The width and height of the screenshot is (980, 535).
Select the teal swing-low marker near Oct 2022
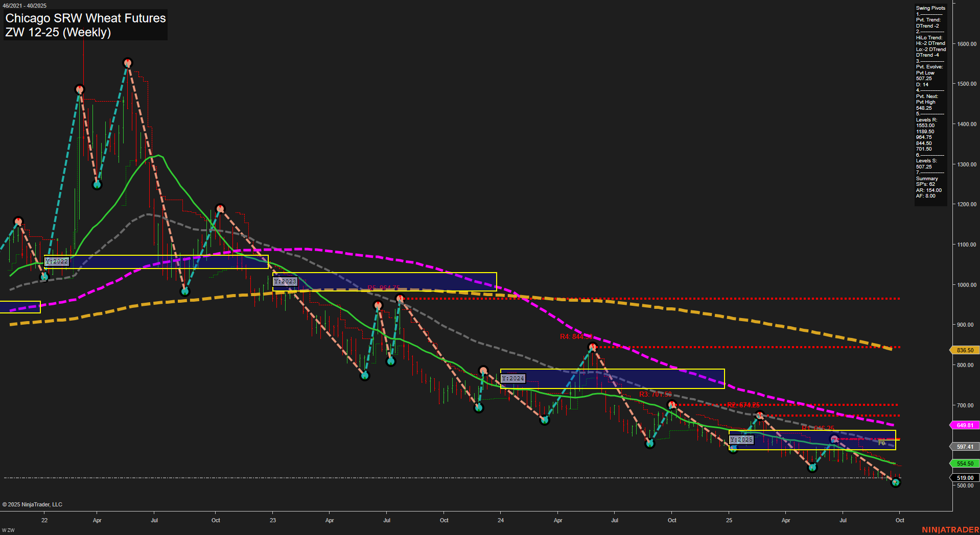pyautogui.click(x=185, y=292)
